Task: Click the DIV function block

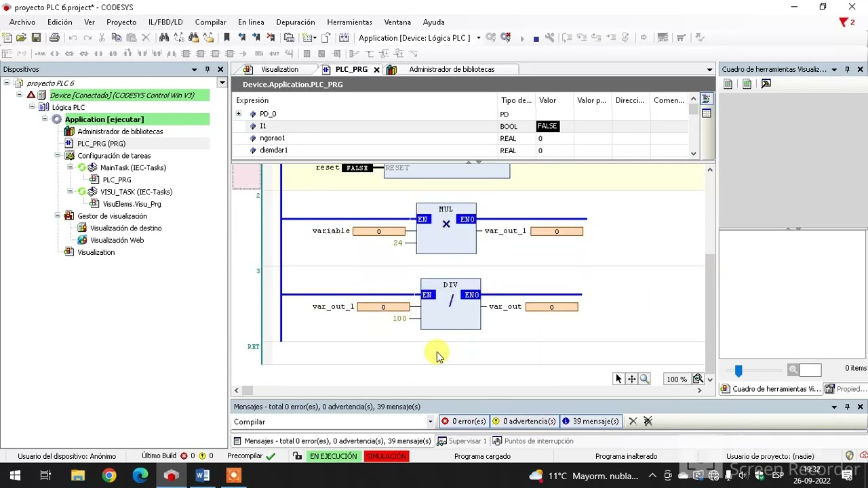Action: (x=450, y=304)
